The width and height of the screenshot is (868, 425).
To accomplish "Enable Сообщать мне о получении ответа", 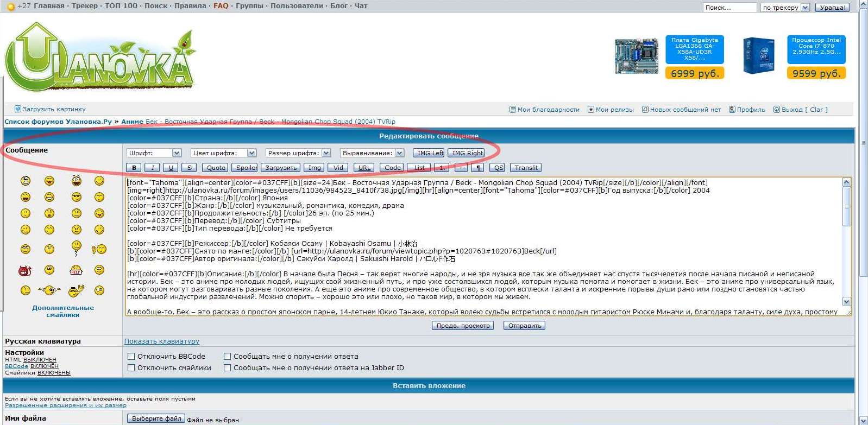I will [227, 357].
